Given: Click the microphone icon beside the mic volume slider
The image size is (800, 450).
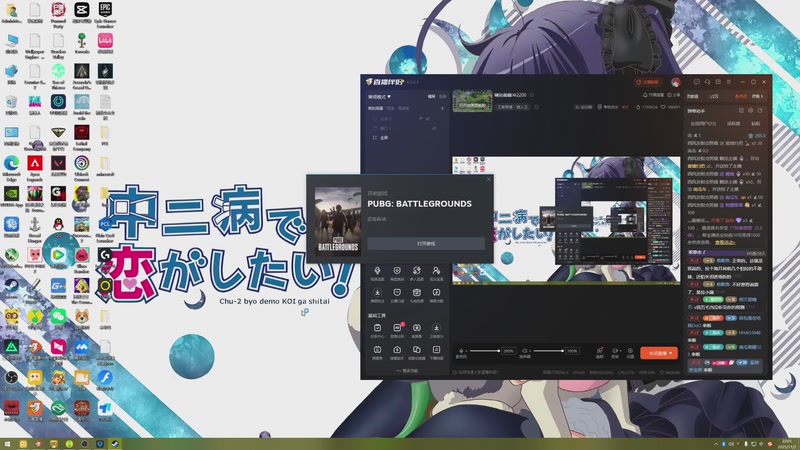Looking at the screenshot, I should pos(461,351).
